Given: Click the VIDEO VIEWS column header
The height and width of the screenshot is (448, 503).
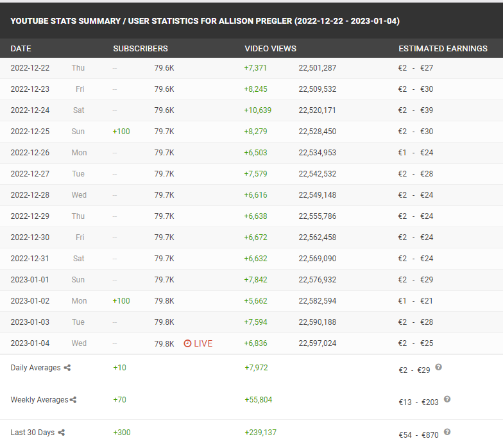Looking at the screenshot, I should coord(271,49).
